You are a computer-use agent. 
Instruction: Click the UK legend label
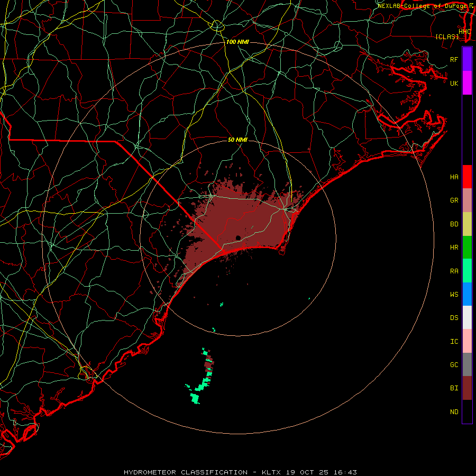pyautogui.click(x=454, y=83)
